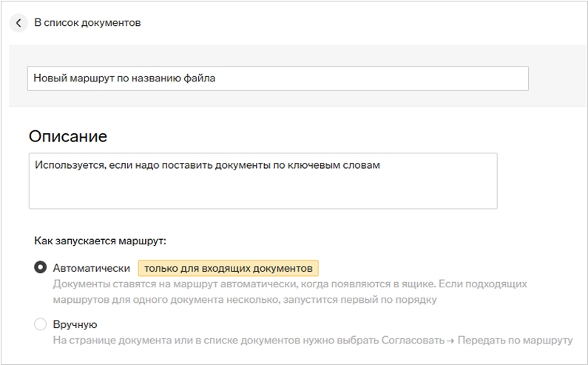Click the word 'Согласовать' in the manual hint

pyautogui.click(x=410, y=341)
